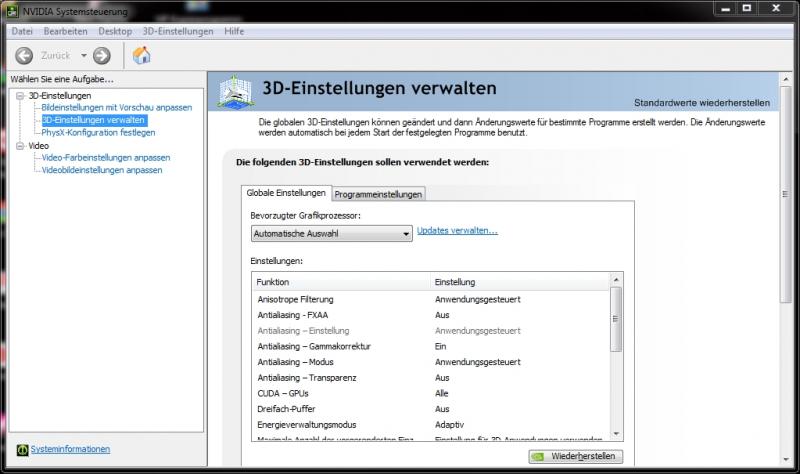Select the Energieverwaltungsmodus row
Viewport: 800px width, 474px height.
[431, 425]
